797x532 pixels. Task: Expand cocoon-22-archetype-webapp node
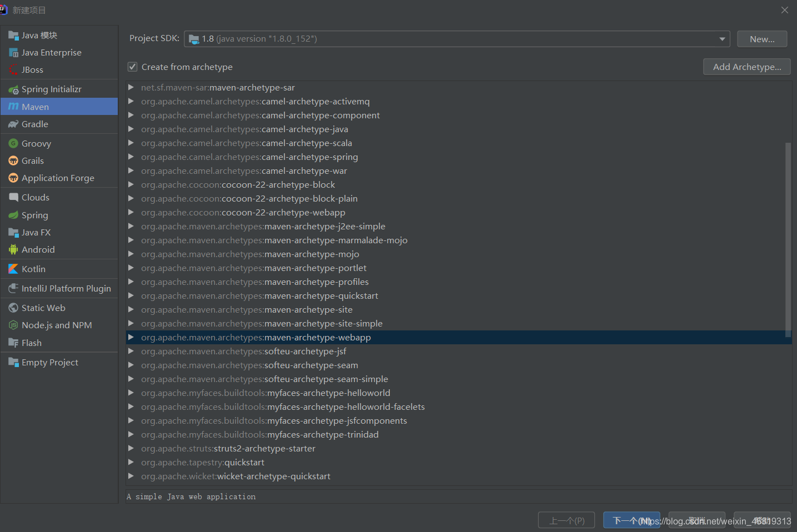131,212
